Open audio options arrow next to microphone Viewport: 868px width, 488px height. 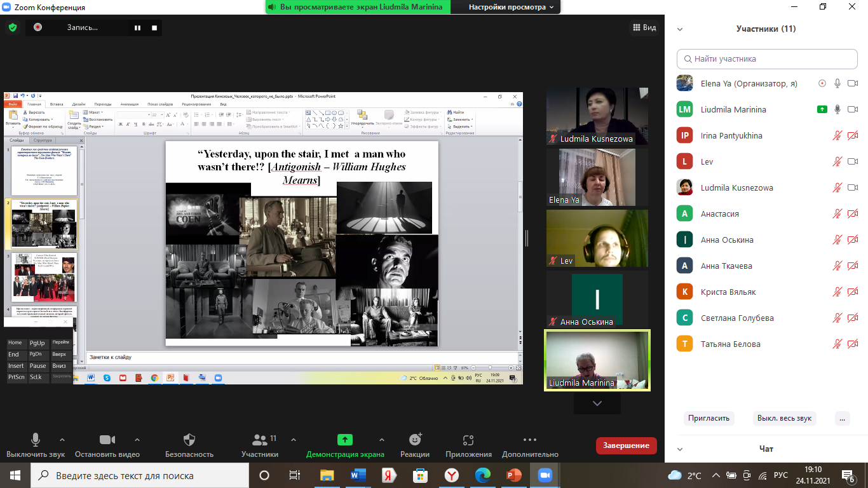(x=62, y=439)
